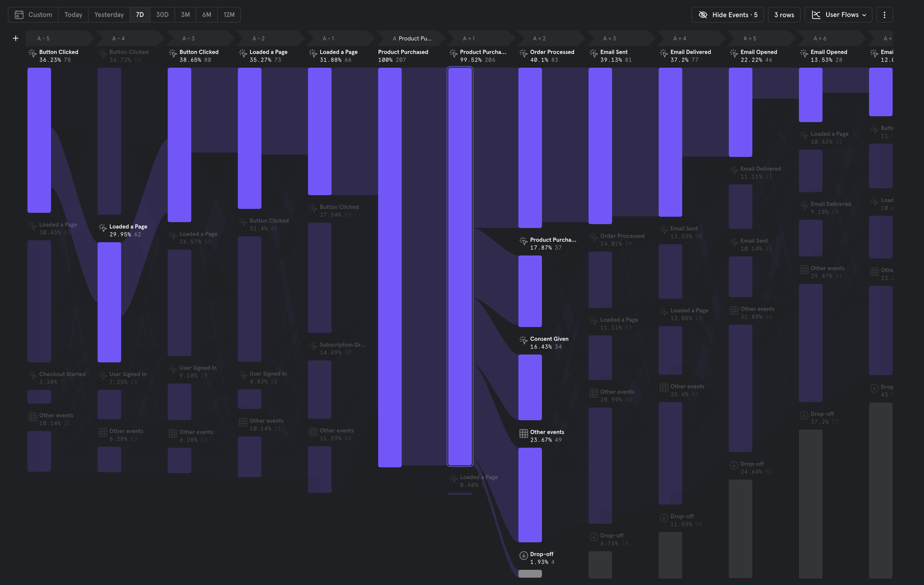Select the 3M date range
The width and height of the screenshot is (924, 585).
(x=185, y=14)
